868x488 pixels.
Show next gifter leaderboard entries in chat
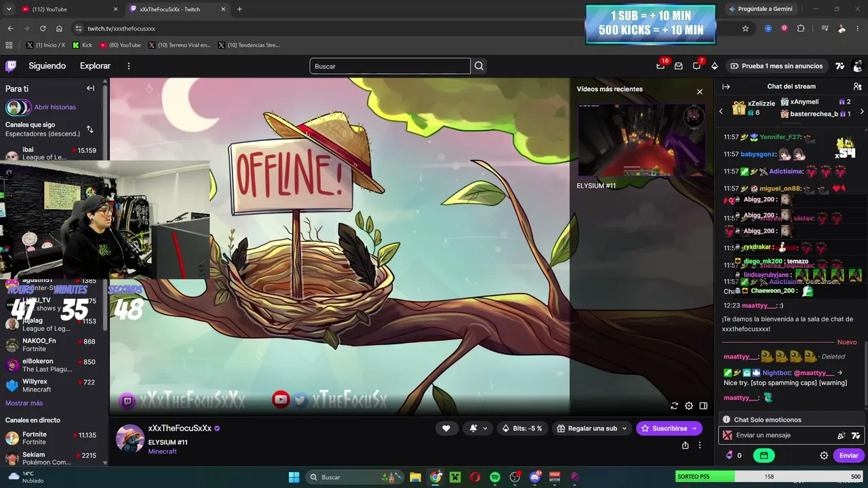(862, 110)
